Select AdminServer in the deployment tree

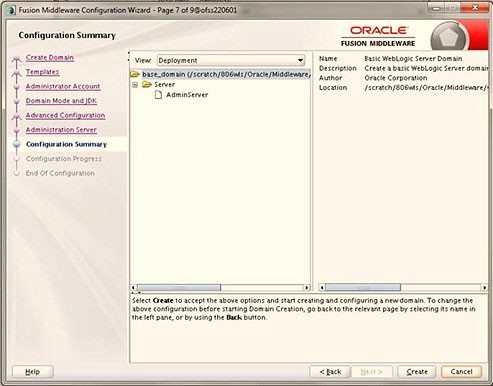tap(187, 95)
